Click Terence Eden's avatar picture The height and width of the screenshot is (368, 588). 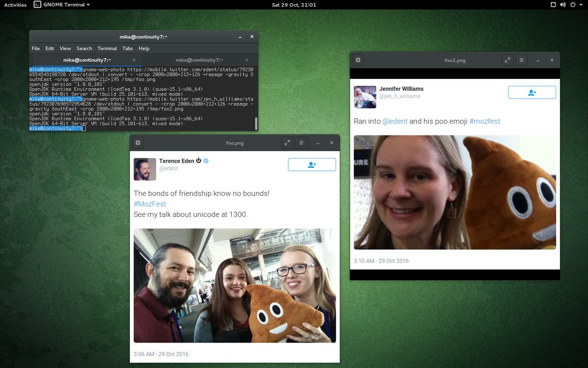coord(145,169)
